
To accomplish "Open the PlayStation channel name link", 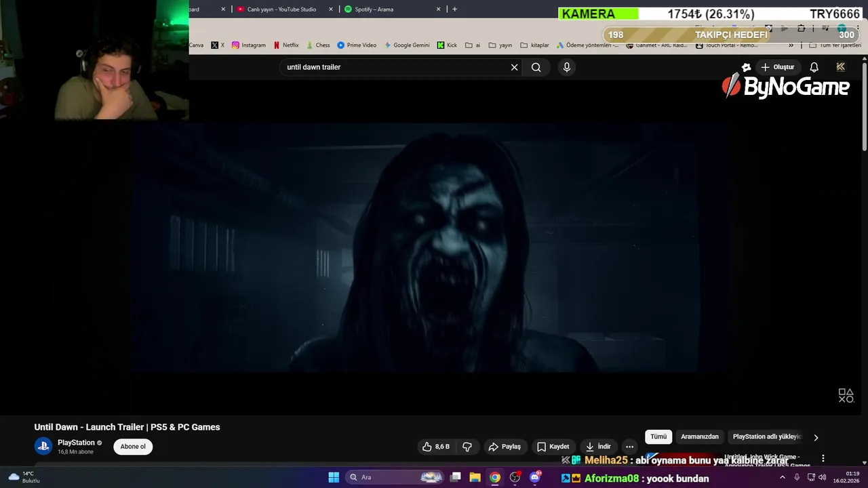I will 76,443.
